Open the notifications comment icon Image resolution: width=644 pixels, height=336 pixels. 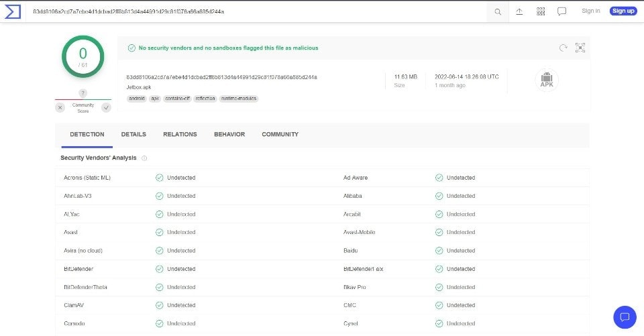click(x=562, y=11)
